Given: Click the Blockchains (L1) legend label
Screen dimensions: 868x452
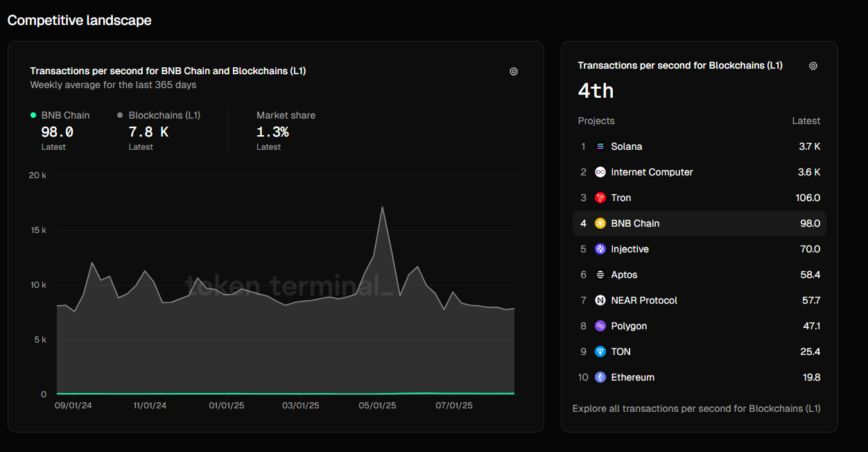Looking at the screenshot, I should click(165, 115).
